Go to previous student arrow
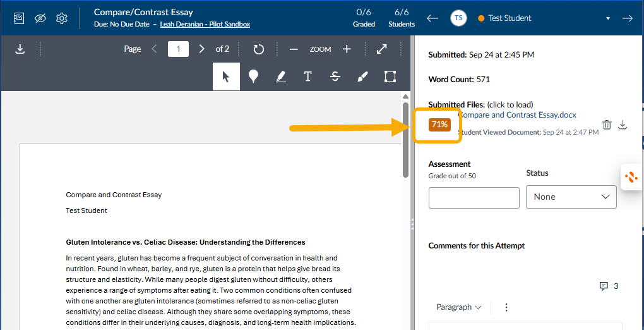Screen dimensions: 644x330 pyautogui.click(x=432, y=18)
